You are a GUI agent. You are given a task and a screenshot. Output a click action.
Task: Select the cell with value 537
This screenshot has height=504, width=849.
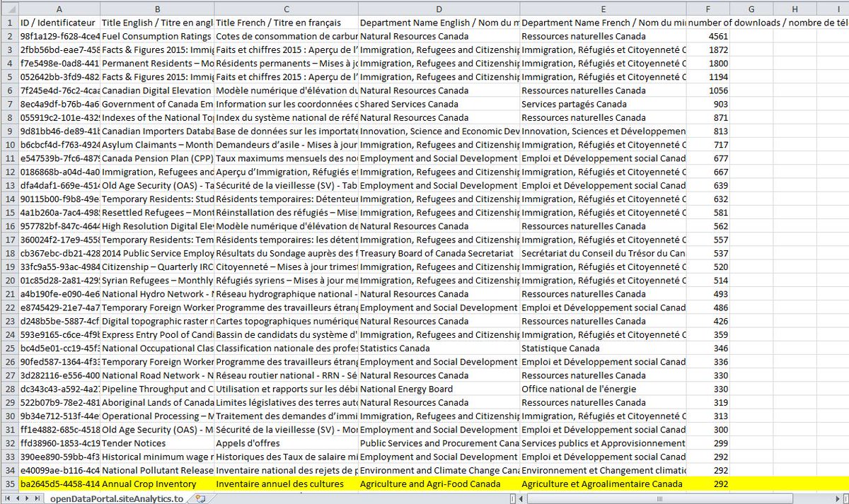coord(708,253)
